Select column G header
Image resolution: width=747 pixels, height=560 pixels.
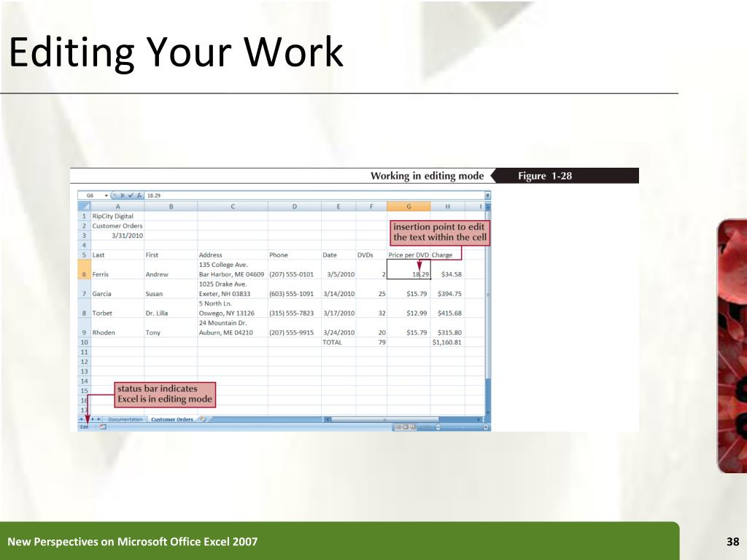point(409,206)
